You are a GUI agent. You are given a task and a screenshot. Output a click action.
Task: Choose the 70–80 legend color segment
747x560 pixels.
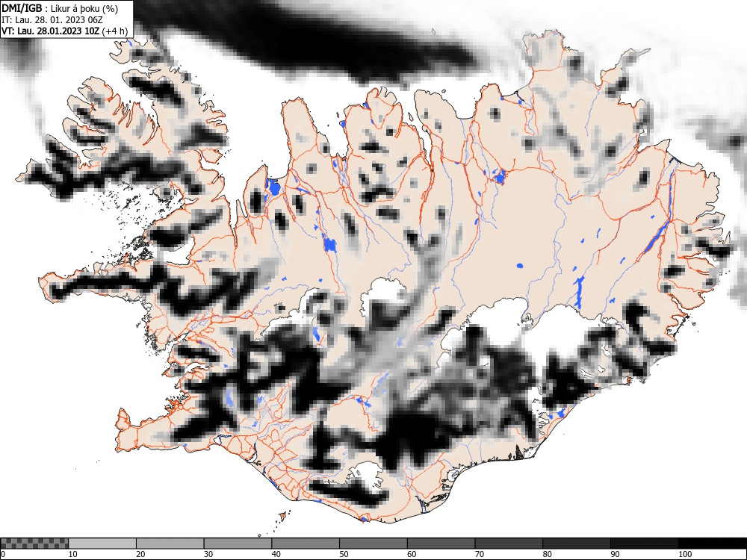click(x=508, y=544)
